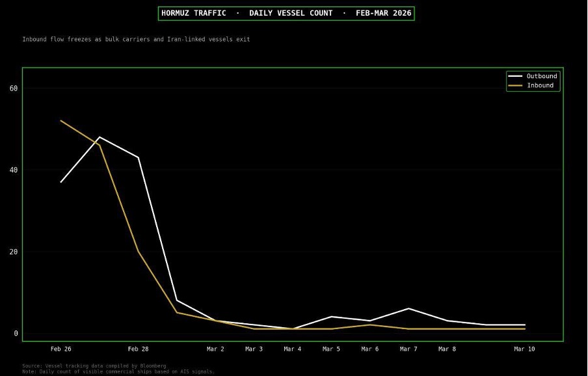Click the Mar 7 bump on Outbound line
This screenshot has height=376, width=588.
point(408,308)
